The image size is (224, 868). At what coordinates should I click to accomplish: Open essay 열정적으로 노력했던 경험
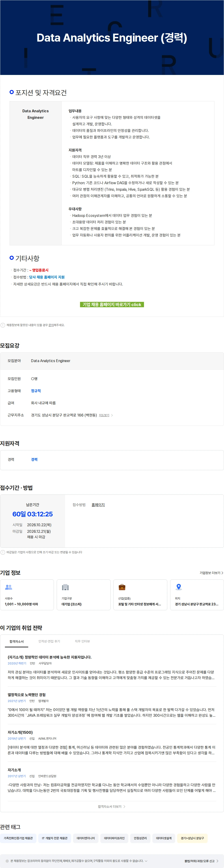(27, 695)
